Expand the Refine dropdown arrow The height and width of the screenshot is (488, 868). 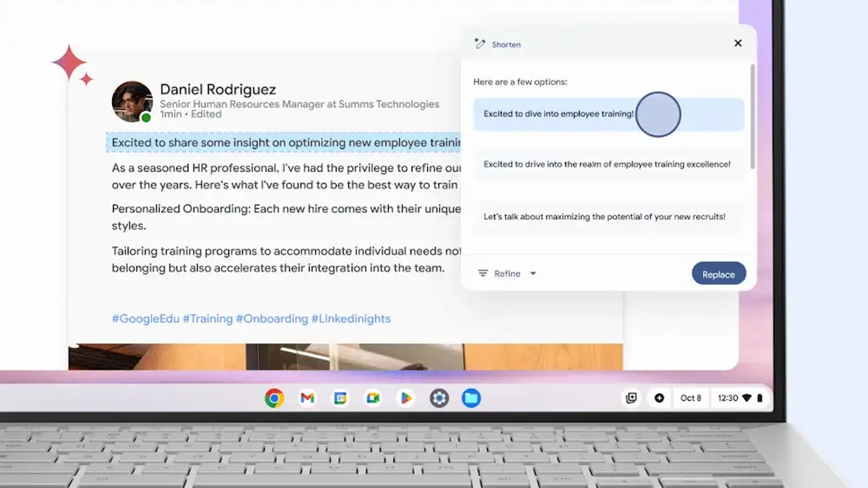(x=533, y=274)
